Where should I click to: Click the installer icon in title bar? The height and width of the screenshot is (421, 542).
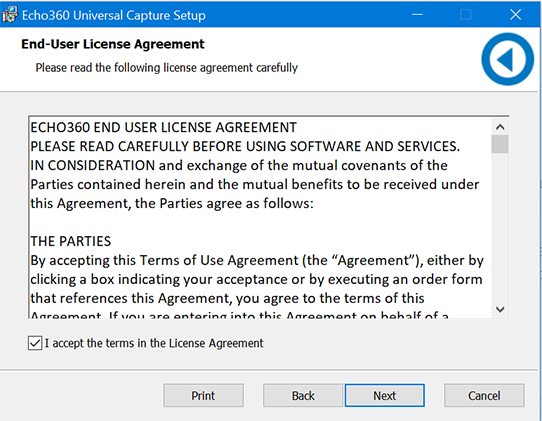[x=10, y=15]
